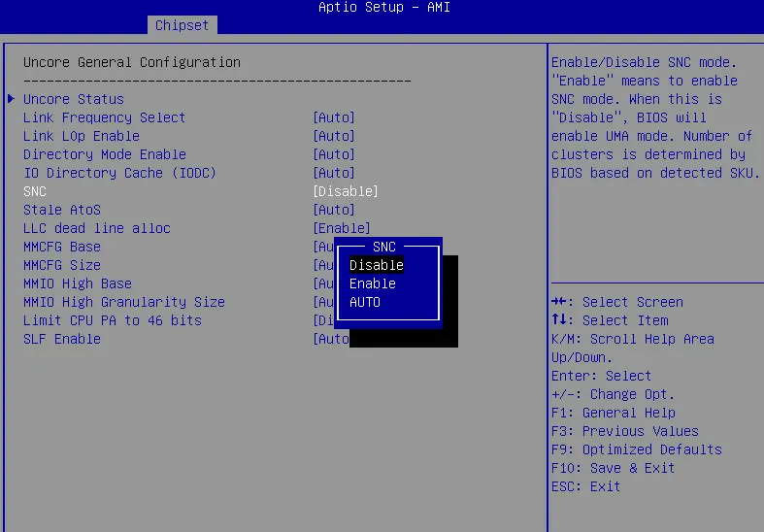Open the Chipset tab
The image size is (764, 532).
(x=183, y=25)
